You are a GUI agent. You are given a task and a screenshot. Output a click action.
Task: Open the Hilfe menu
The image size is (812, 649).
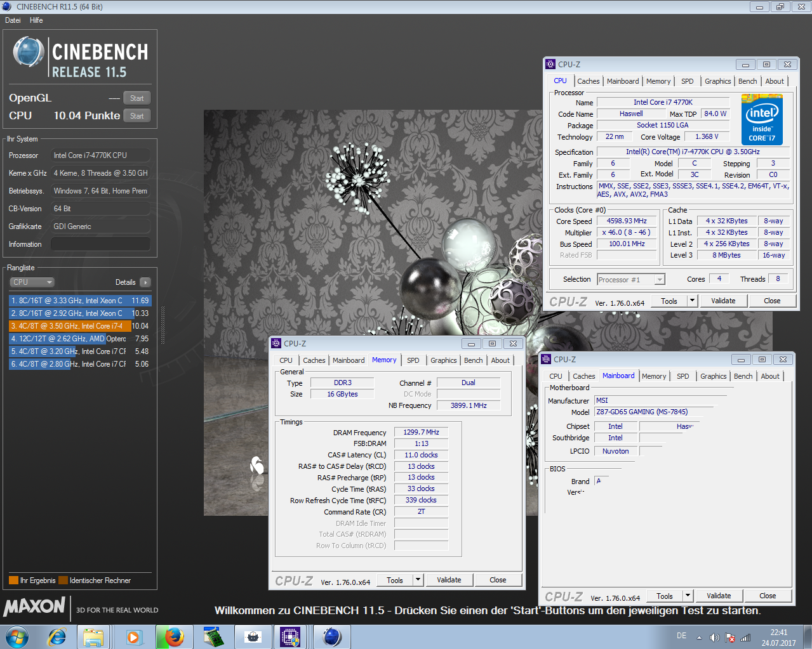click(x=36, y=20)
